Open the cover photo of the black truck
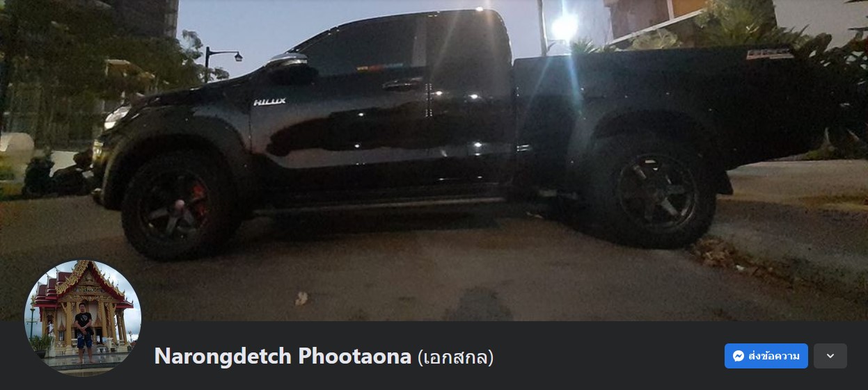Screen dimensions: 868x390 pos(434,160)
